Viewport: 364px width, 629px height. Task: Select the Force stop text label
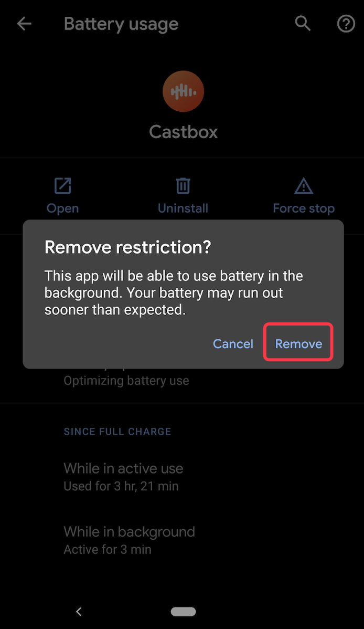[304, 208]
